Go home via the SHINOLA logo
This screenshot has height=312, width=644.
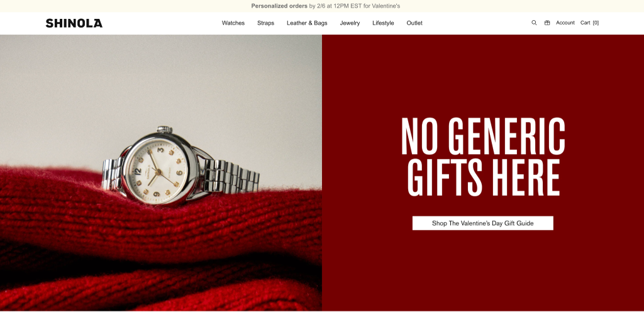click(74, 23)
